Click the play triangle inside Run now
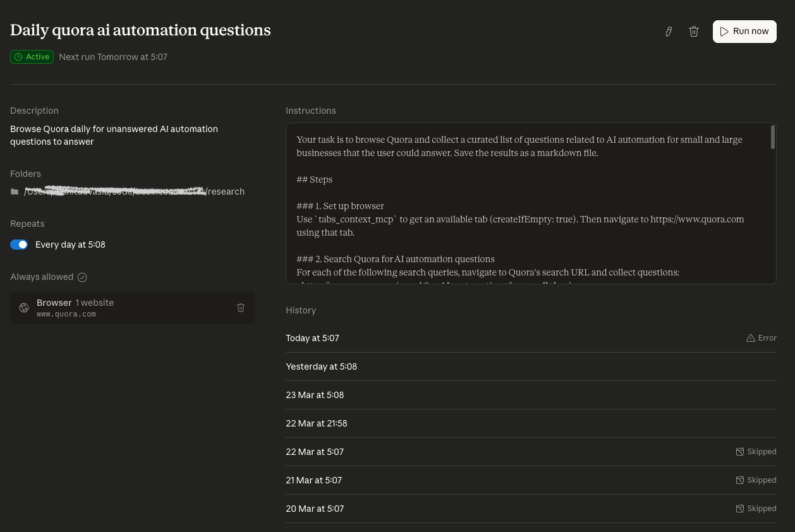Viewport: 795px width, 532px height. click(x=725, y=32)
